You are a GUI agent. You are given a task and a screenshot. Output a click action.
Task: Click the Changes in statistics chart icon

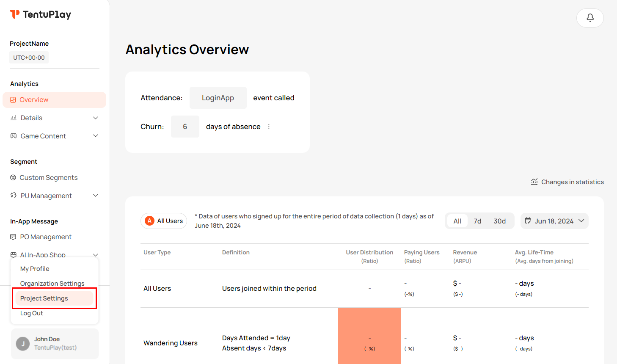534,182
